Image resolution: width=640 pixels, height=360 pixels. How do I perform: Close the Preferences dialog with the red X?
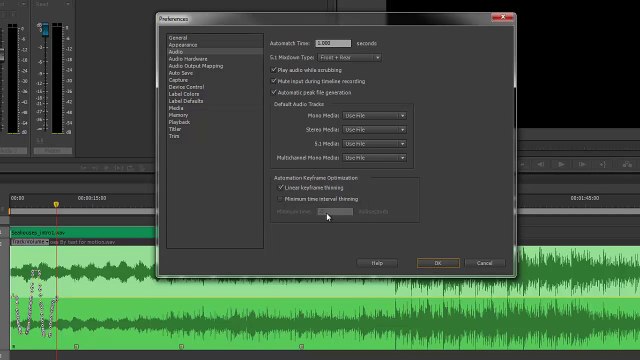point(502,17)
